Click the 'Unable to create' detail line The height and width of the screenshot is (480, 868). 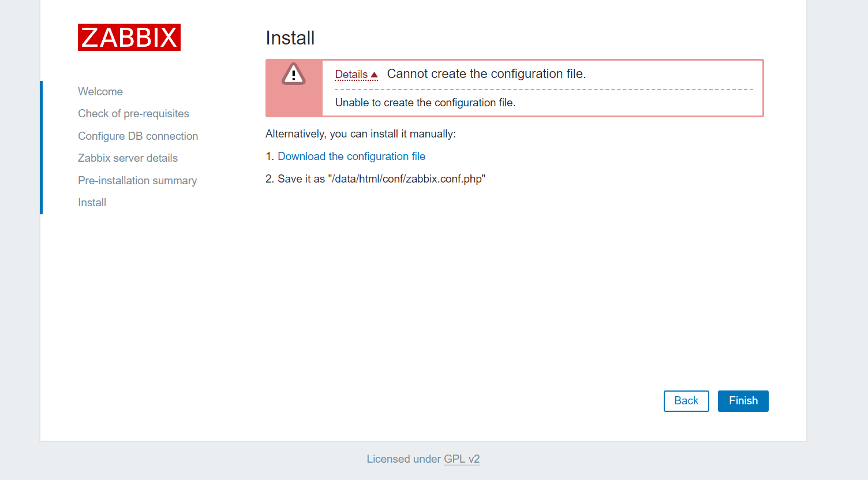[x=425, y=103]
